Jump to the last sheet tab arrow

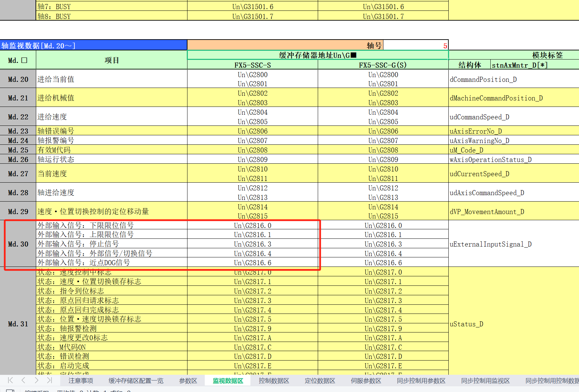pyautogui.click(x=49, y=381)
